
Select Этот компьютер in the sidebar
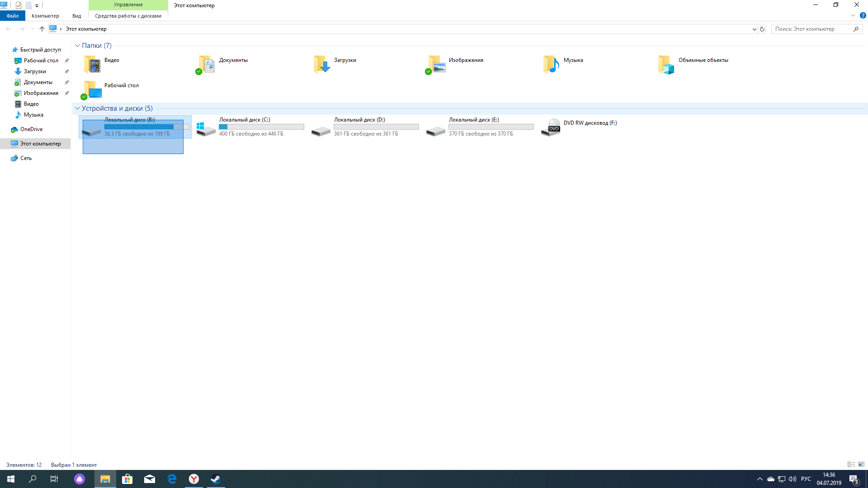(x=40, y=144)
